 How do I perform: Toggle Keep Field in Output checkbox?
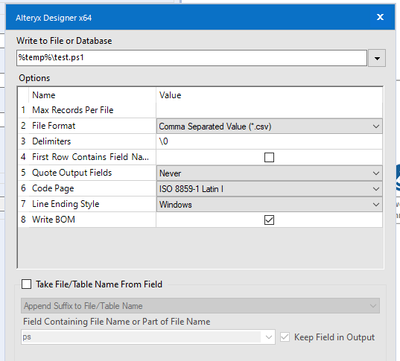pyautogui.click(x=285, y=337)
